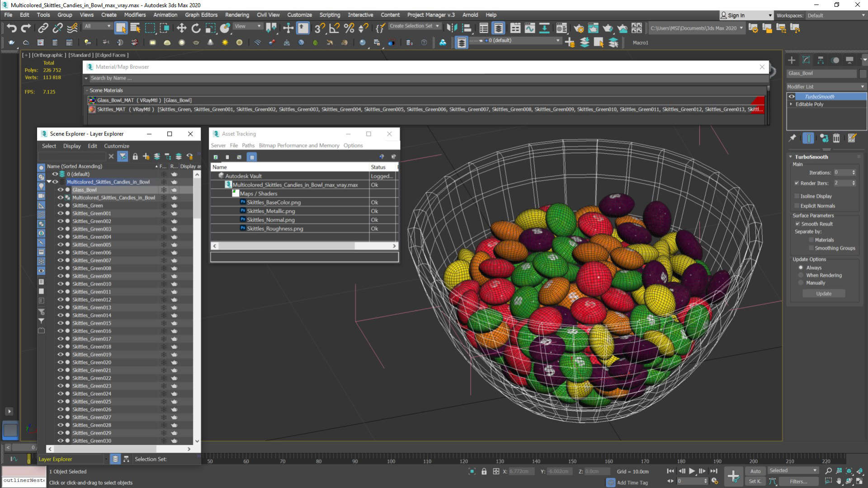The height and width of the screenshot is (488, 868).
Task: Select the Always update option
Action: click(x=801, y=267)
